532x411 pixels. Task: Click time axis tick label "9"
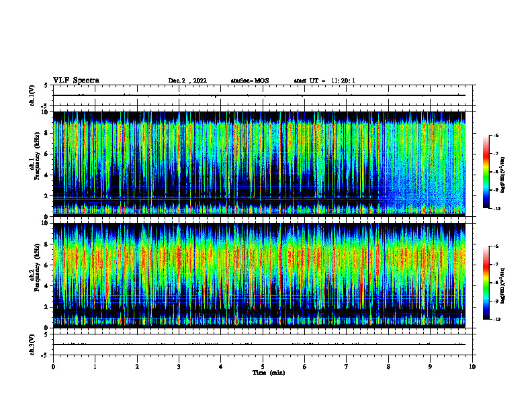[x=430, y=367]
